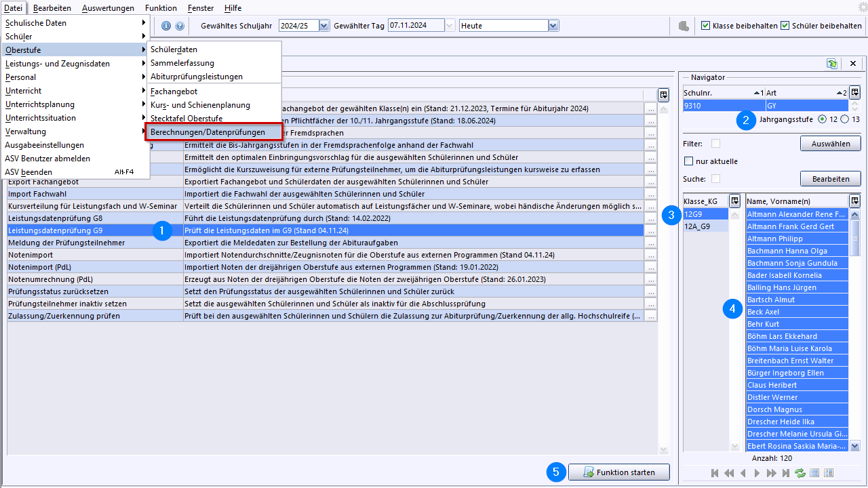Enable the nur aktuelle checkbox
The image size is (868, 488).
coord(689,161)
